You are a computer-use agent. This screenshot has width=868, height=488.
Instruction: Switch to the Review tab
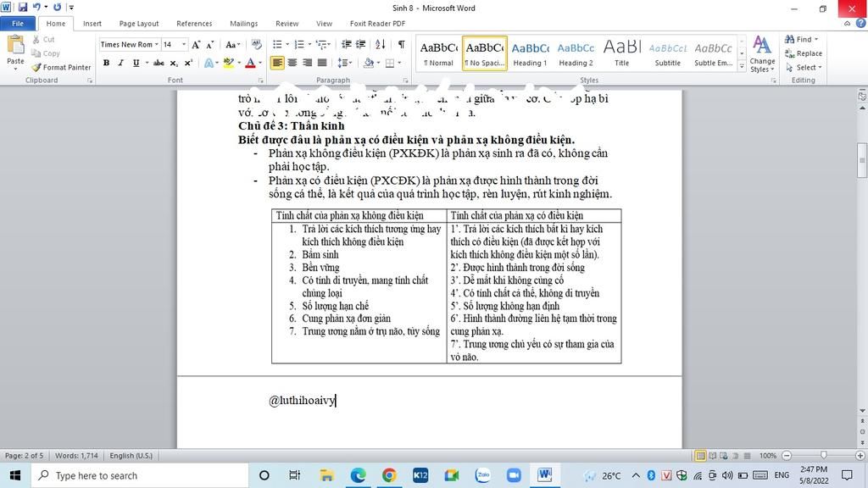click(x=287, y=23)
